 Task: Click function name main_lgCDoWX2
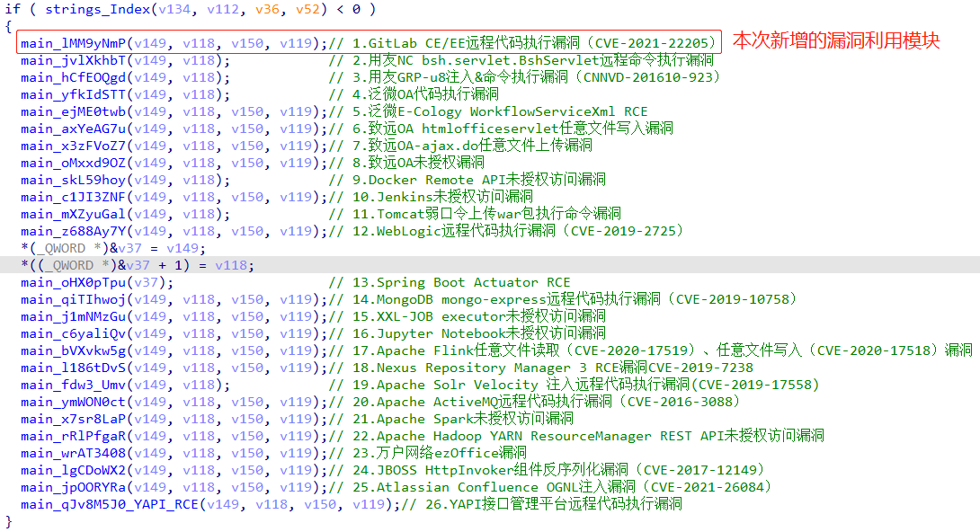pyautogui.click(x=73, y=470)
